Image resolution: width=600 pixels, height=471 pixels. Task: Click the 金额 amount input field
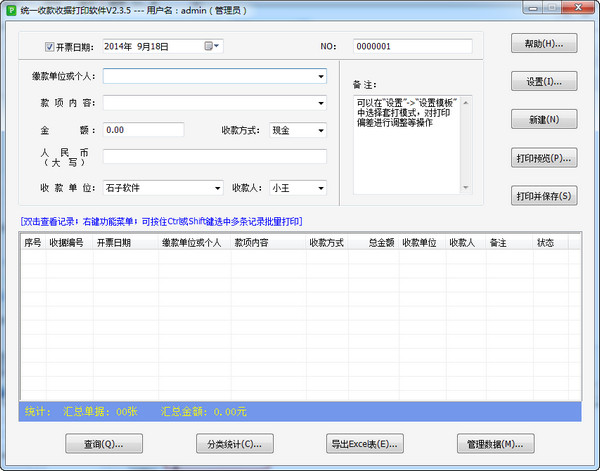tap(143, 130)
